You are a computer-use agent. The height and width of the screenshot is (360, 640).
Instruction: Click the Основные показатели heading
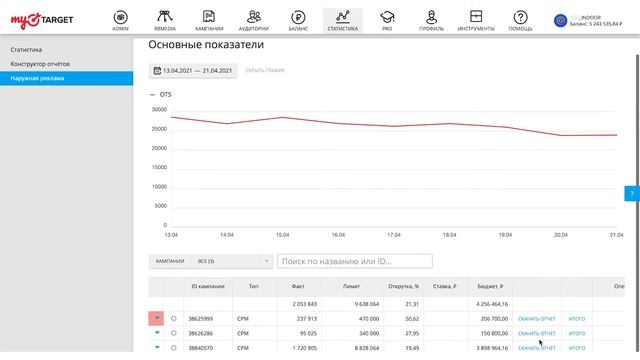coord(206,44)
